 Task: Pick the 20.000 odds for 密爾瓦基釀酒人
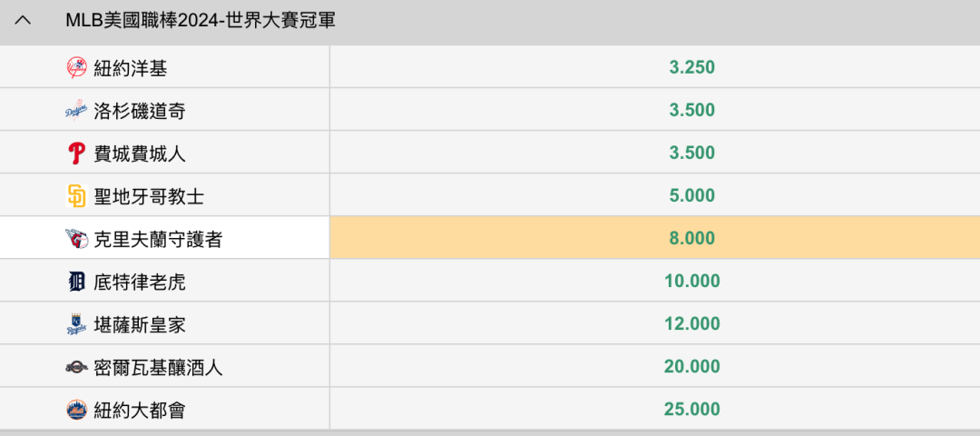[x=654, y=366]
